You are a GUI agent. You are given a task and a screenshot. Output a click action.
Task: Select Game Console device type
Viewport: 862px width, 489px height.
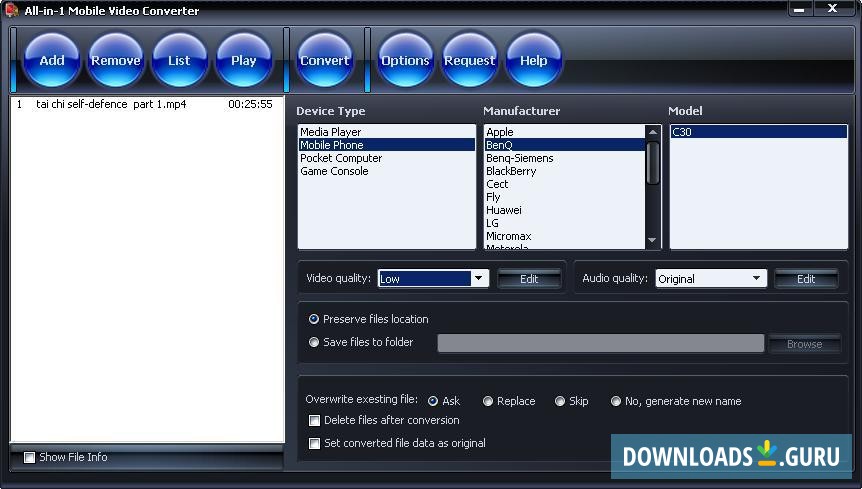386,171
